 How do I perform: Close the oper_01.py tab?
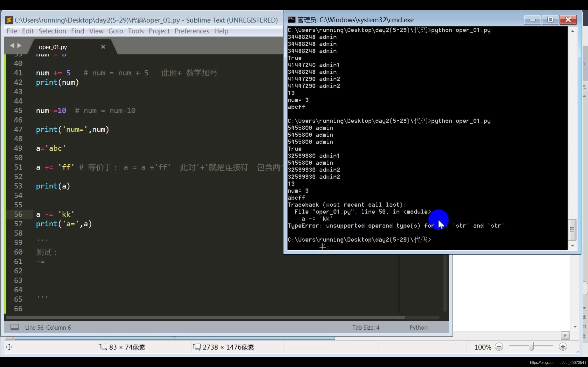pyautogui.click(x=103, y=47)
